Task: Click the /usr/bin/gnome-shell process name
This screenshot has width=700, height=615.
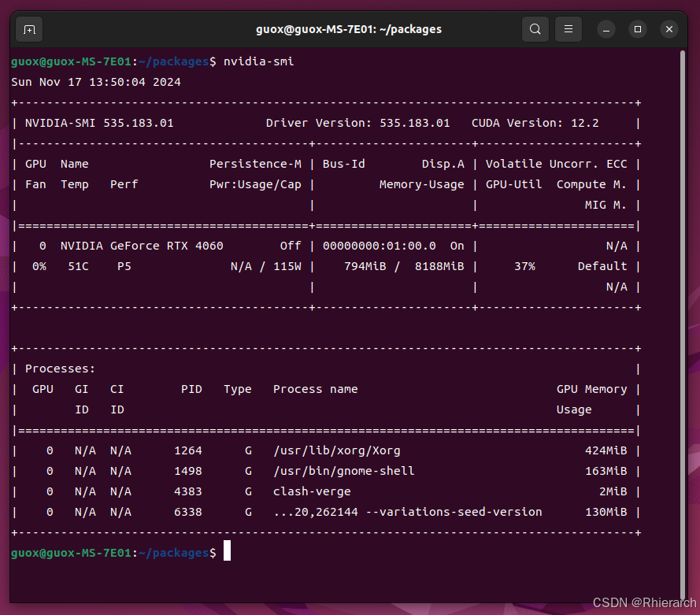Action: (x=344, y=472)
